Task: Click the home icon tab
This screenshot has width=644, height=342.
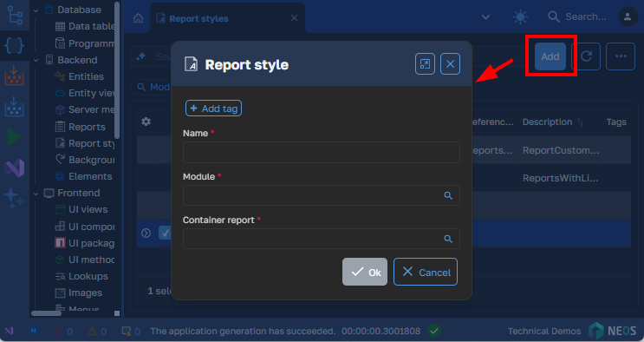Action: (x=139, y=18)
